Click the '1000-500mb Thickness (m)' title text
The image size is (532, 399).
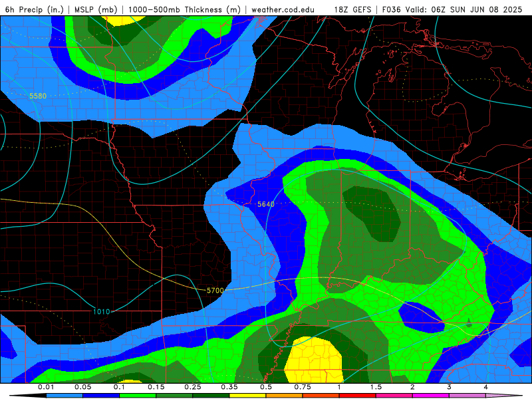click(x=184, y=9)
